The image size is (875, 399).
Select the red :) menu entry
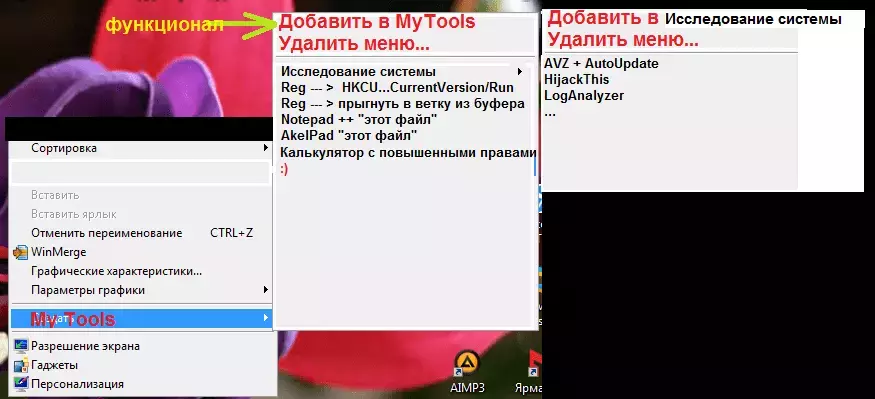pyautogui.click(x=284, y=170)
